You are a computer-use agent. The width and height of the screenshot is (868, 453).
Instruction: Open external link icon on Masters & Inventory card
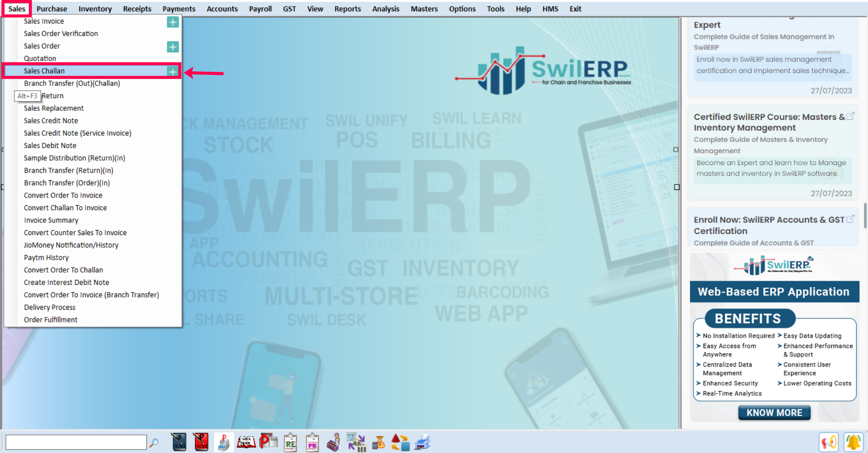pyautogui.click(x=850, y=116)
